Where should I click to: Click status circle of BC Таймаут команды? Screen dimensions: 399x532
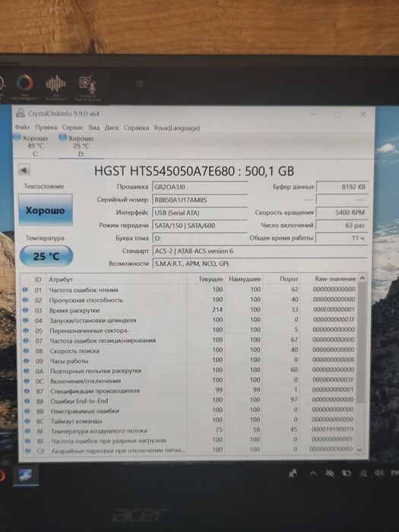pos(27,421)
